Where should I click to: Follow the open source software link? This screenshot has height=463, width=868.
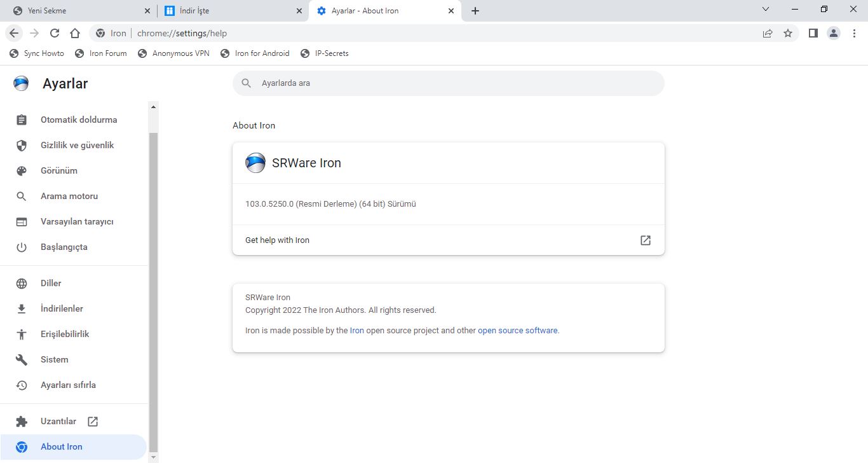click(x=517, y=331)
